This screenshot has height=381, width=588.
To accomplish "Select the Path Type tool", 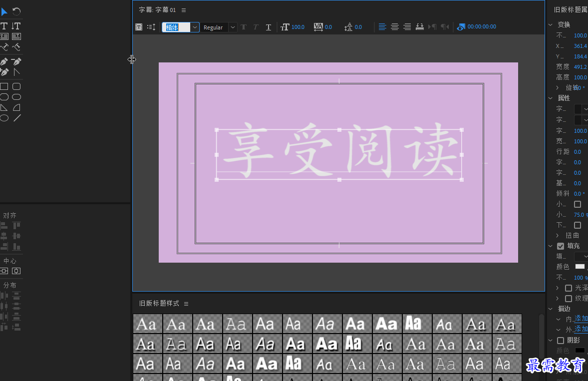I will coord(4,47).
